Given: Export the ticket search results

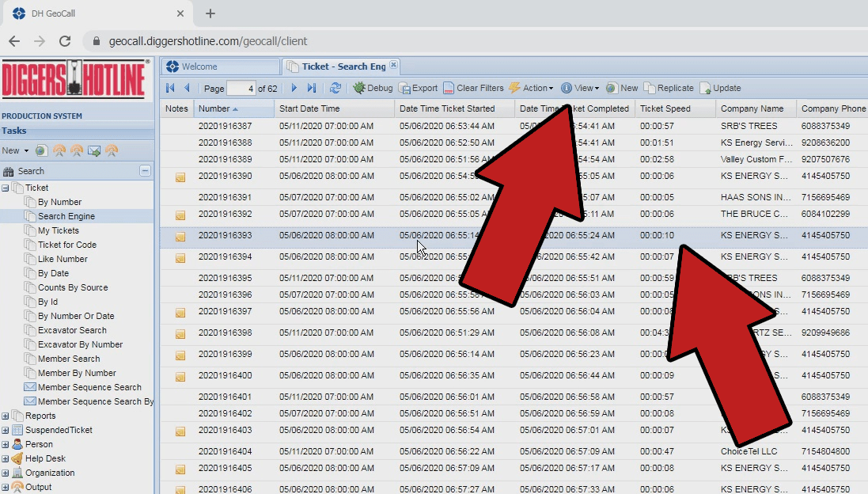Looking at the screenshot, I should click(x=418, y=88).
